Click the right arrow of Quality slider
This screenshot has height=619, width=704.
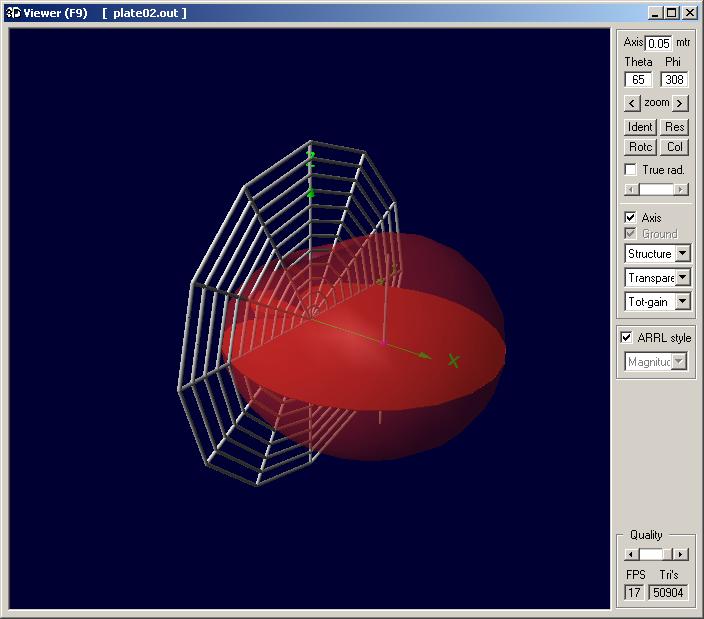pyautogui.click(x=680, y=554)
